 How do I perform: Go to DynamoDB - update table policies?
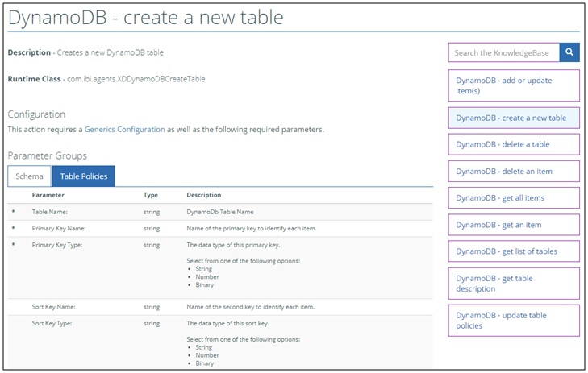pyautogui.click(x=514, y=321)
